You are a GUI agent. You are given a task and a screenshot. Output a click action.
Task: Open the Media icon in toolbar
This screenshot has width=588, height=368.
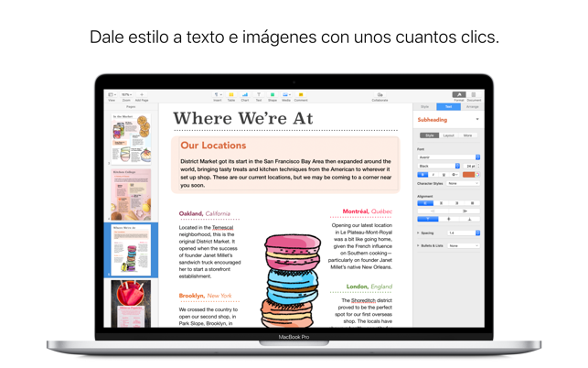point(286,94)
